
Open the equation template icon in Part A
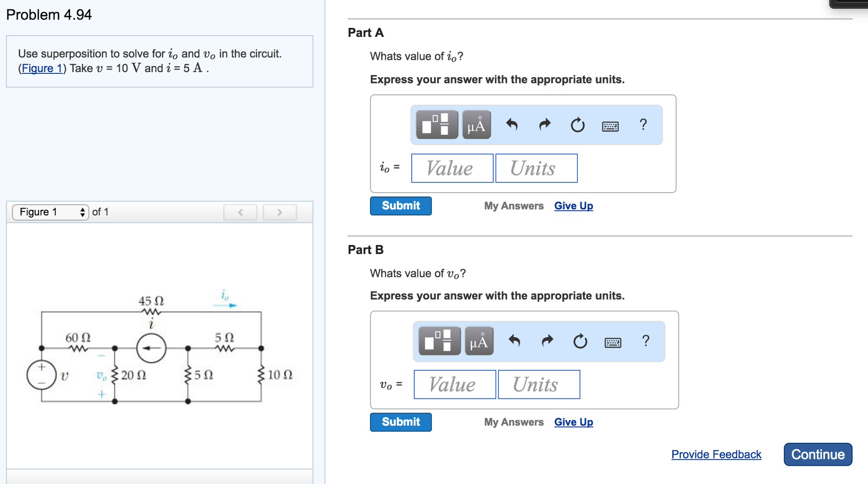pos(437,125)
